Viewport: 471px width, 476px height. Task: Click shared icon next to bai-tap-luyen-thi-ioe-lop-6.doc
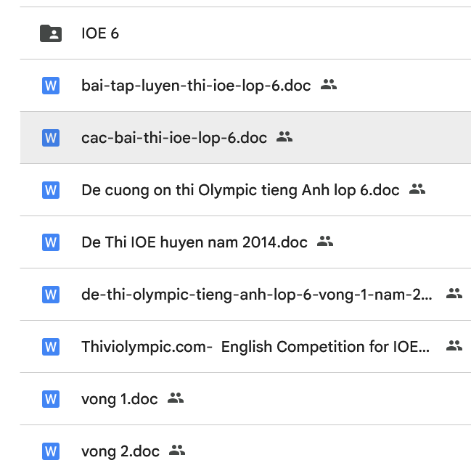click(x=329, y=85)
